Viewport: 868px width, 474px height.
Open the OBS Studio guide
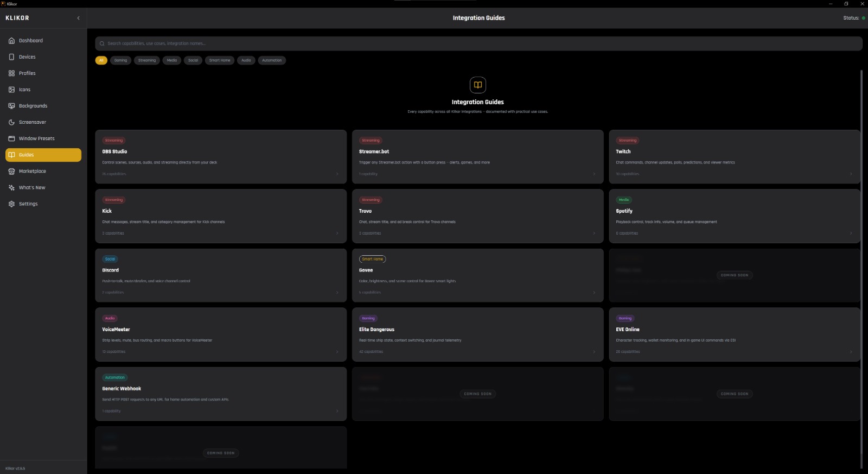(x=221, y=156)
